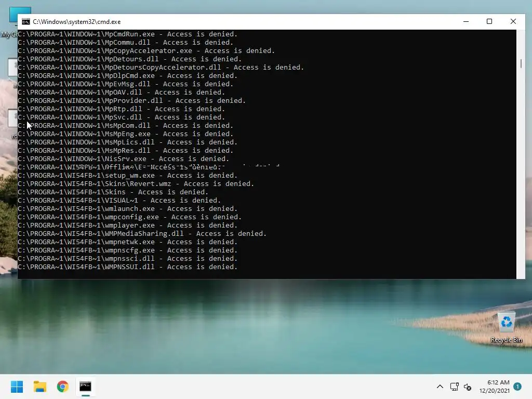532x399 pixels.
Task: Maximize the cmd.exe window
Action: [489, 21]
